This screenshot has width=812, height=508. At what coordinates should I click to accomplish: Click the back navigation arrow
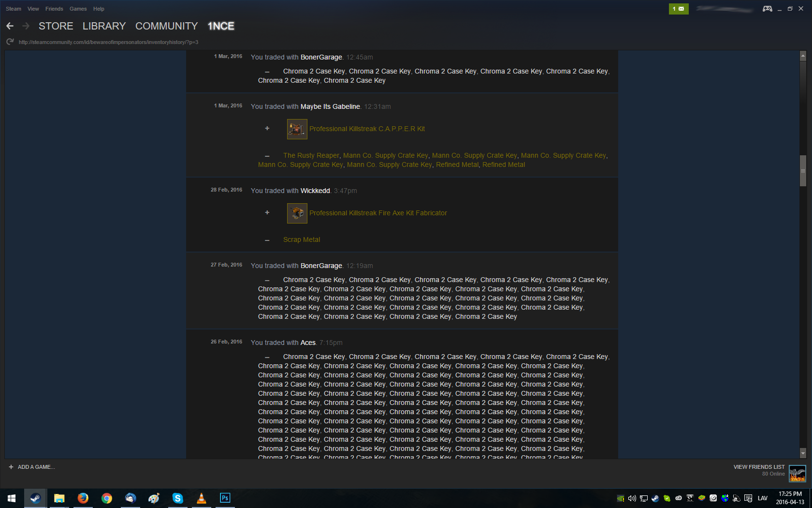(10, 26)
